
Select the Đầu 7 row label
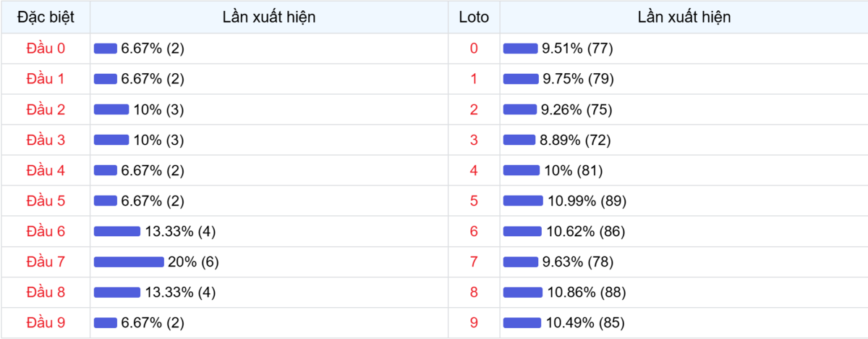coord(46,262)
